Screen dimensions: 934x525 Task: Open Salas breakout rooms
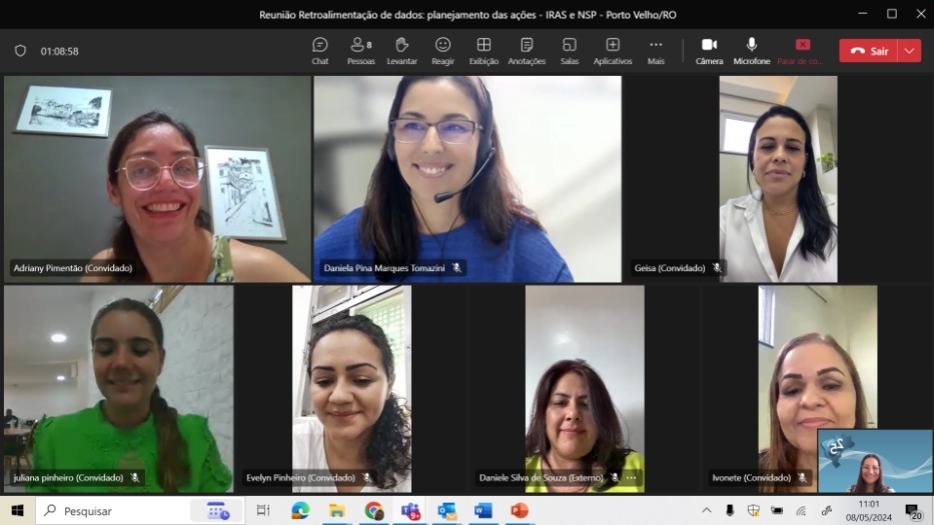569,51
